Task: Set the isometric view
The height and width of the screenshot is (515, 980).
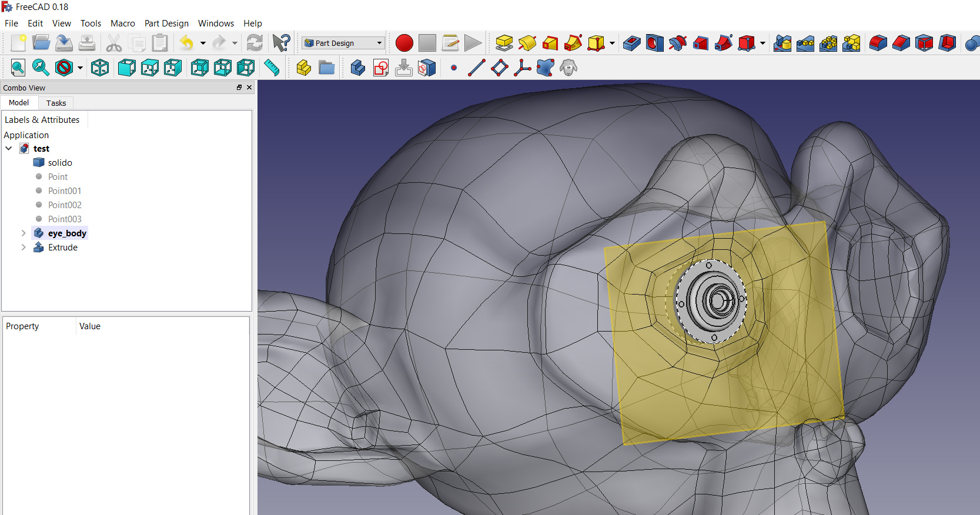Action: point(100,68)
